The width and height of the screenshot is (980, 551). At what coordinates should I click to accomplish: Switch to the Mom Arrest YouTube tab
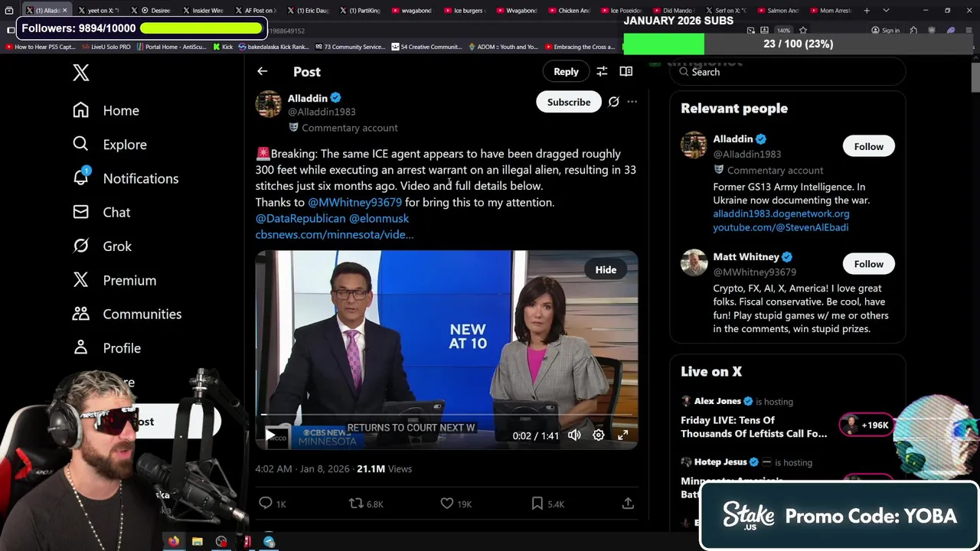click(831, 11)
